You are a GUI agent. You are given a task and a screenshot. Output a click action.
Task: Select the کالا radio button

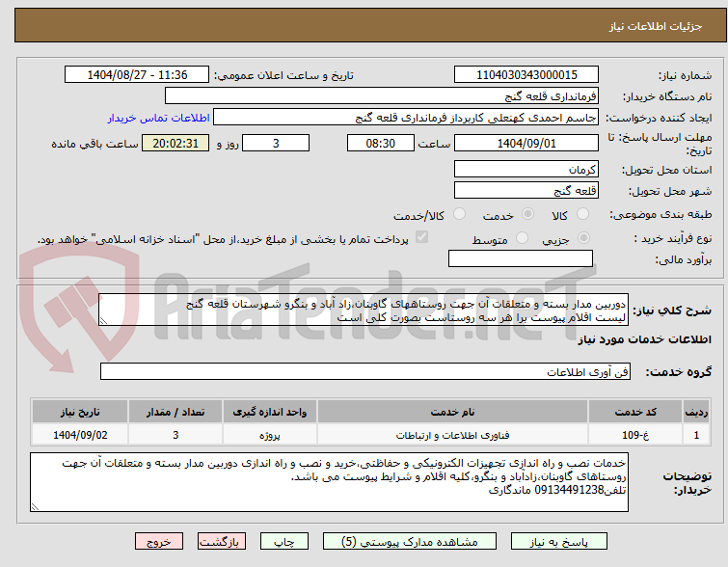pos(582,214)
